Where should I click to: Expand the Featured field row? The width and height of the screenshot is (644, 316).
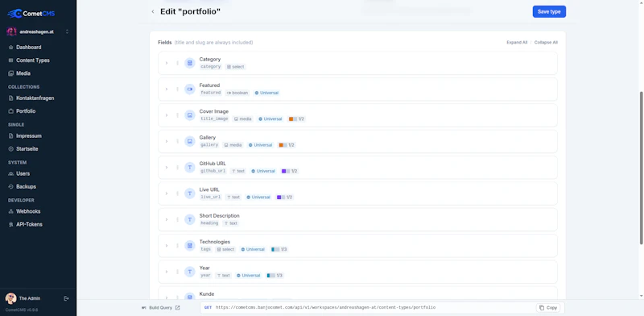[167, 89]
